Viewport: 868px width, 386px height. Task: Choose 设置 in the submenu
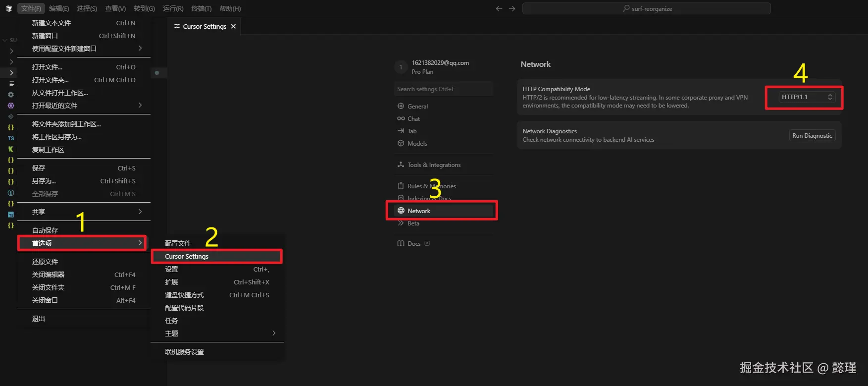point(217,269)
